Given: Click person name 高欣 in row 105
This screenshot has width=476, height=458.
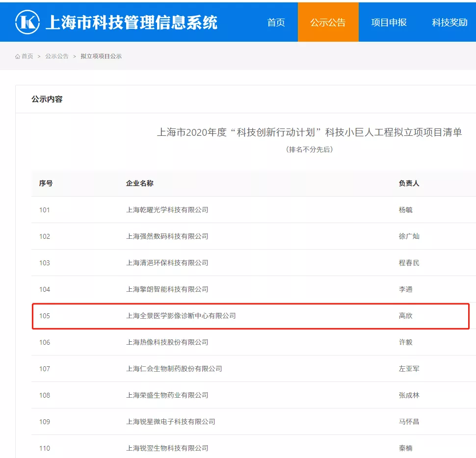Looking at the screenshot, I should [x=406, y=316].
